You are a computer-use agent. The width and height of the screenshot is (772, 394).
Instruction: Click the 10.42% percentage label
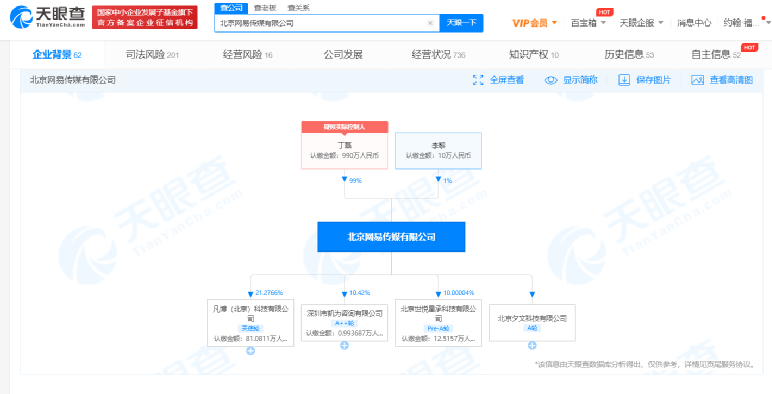click(359, 293)
